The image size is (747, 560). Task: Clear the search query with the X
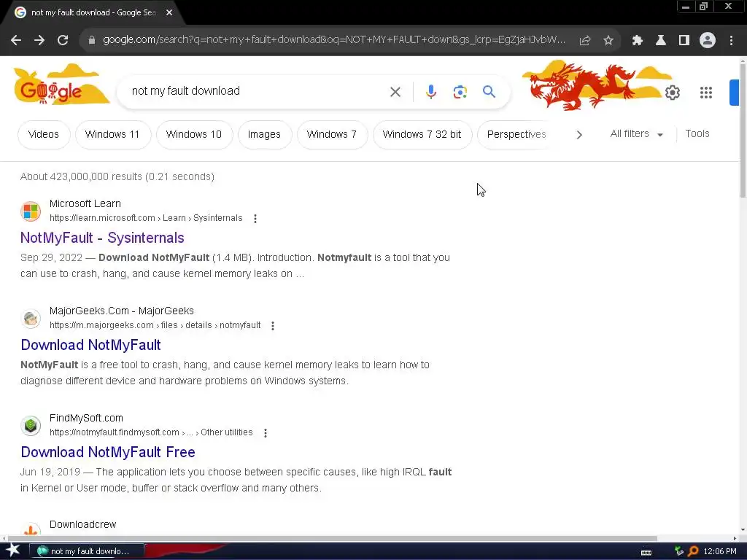395,92
